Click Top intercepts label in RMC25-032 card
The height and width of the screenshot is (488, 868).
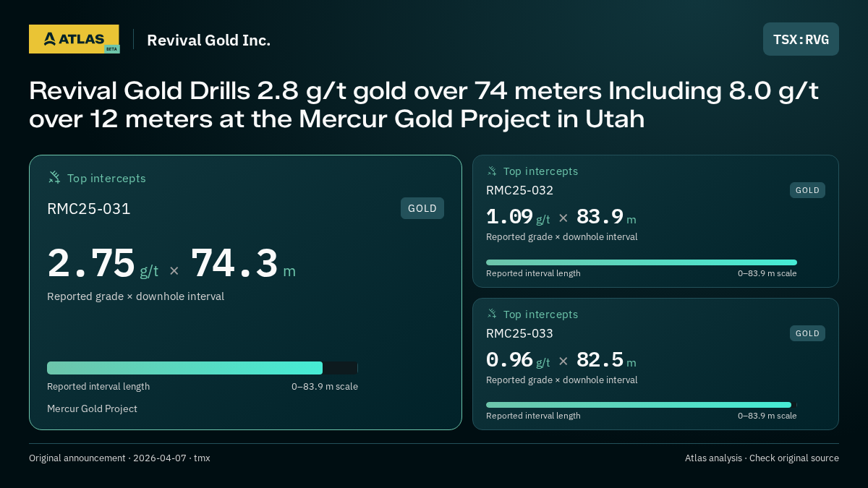coord(540,171)
